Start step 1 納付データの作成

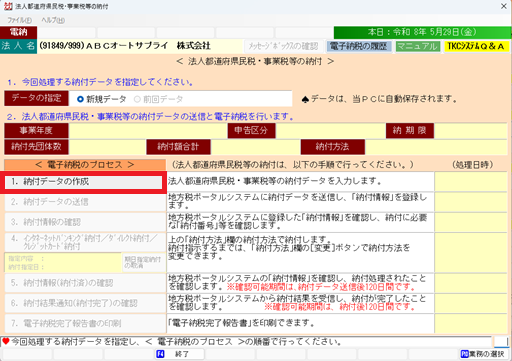[83, 182]
